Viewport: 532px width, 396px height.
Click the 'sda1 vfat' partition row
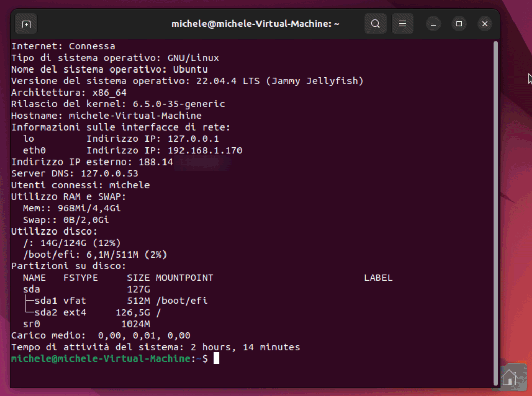point(115,301)
